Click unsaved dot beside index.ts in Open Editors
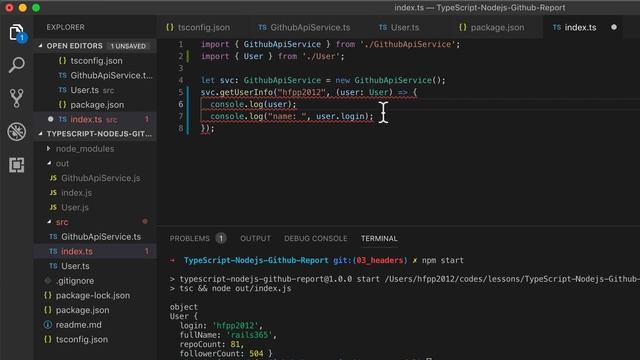Image resolution: width=640 pixels, height=360 pixels. point(51,119)
